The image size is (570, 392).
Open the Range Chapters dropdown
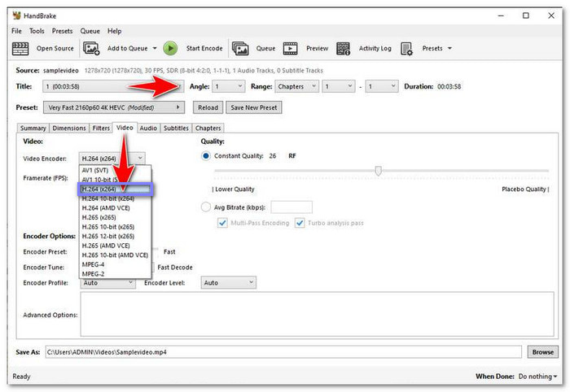coord(296,86)
